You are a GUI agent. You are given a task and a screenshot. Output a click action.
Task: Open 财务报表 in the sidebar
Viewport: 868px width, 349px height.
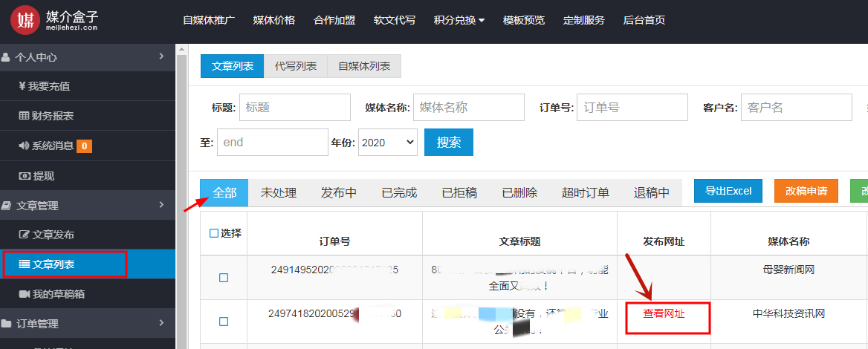pyautogui.click(x=88, y=116)
